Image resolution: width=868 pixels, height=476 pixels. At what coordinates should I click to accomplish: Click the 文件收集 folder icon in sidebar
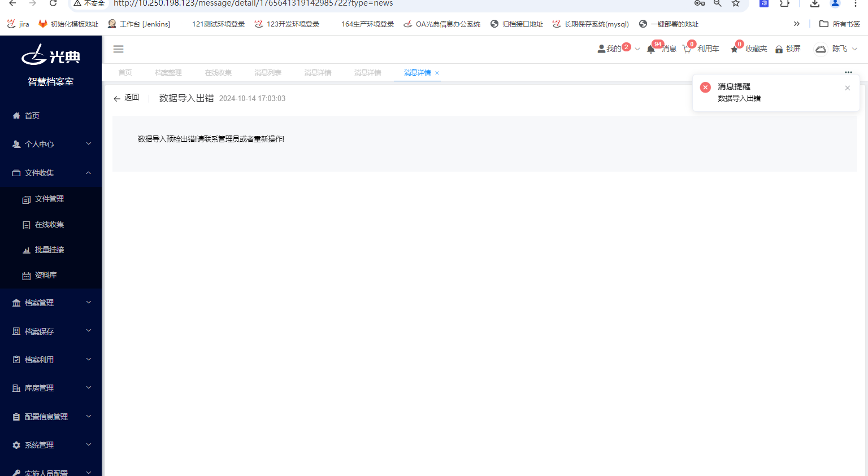click(16, 173)
